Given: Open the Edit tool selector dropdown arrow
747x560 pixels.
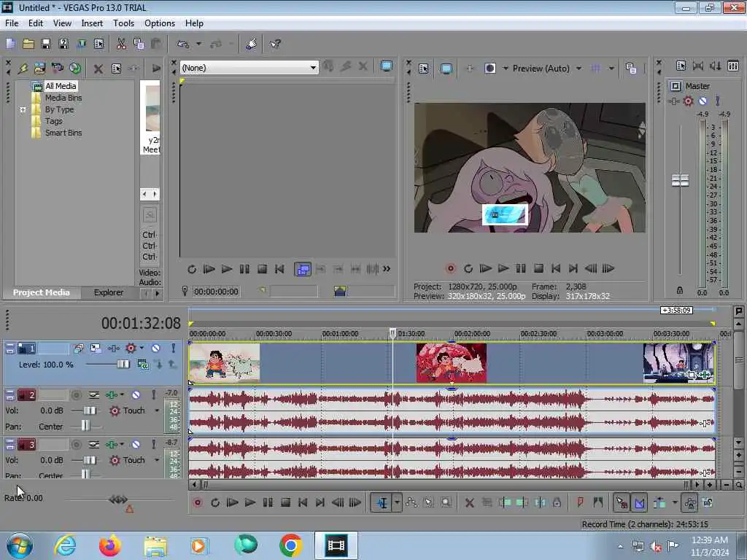Looking at the screenshot, I should pyautogui.click(x=397, y=502).
